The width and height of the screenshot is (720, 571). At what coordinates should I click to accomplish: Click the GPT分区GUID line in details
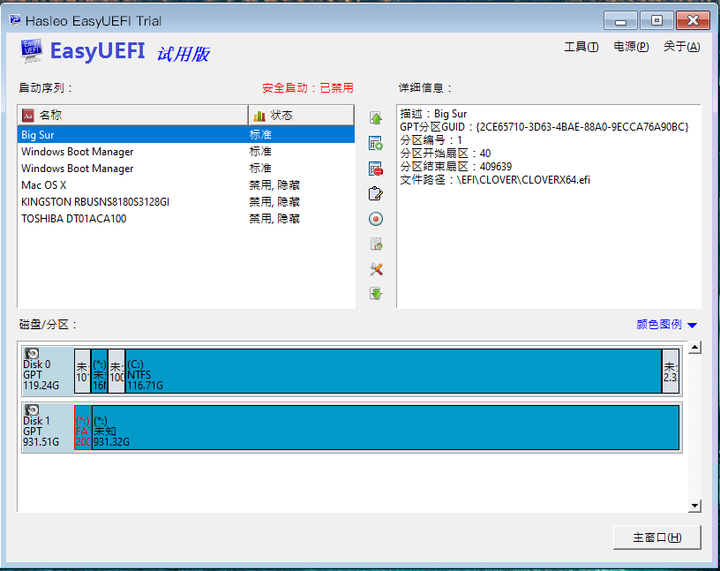point(544,127)
